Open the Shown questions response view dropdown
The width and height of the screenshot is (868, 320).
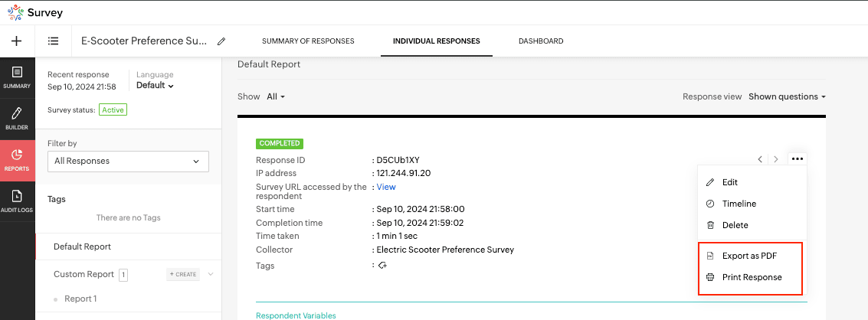click(x=787, y=97)
